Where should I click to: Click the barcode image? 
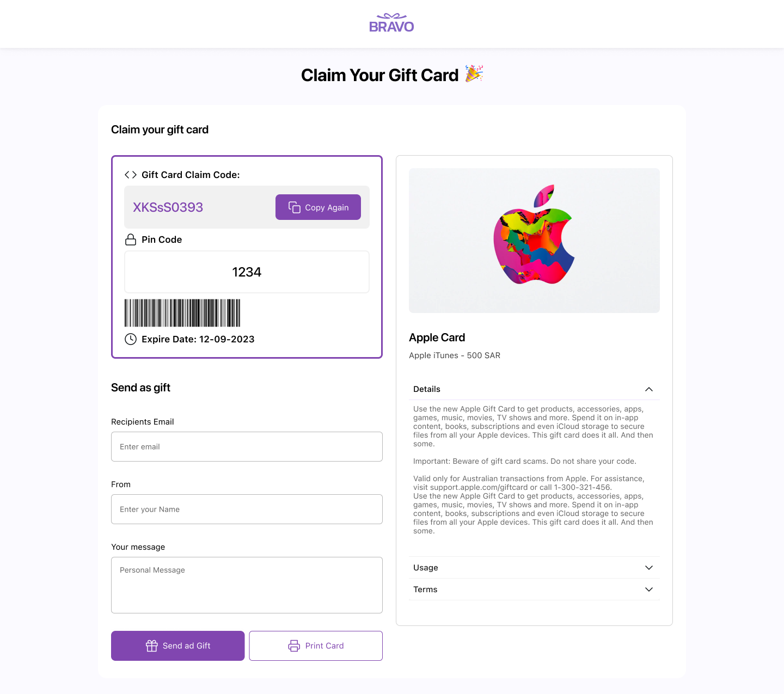coord(182,313)
